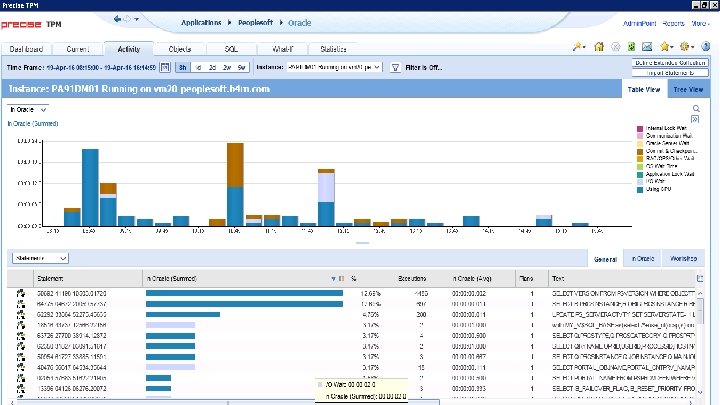The image size is (720, 405).
Task: Click the table vertical scrollbar down arrow
Action: [x=700, y=392]
